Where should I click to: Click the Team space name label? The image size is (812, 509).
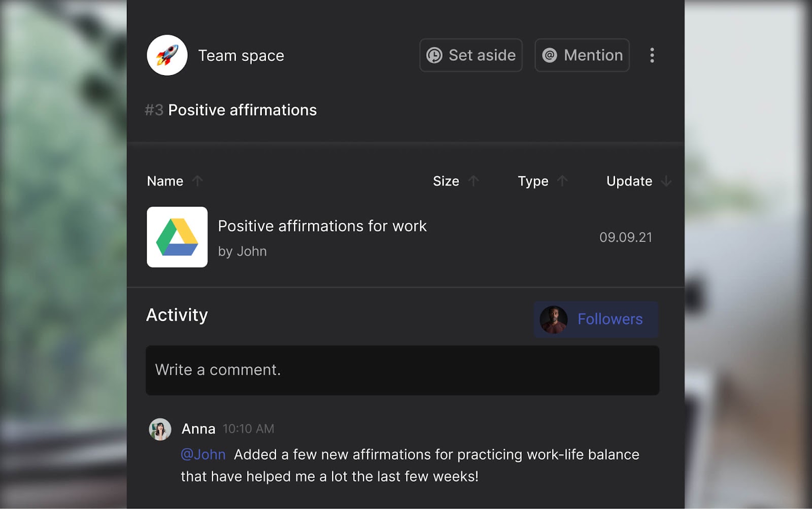(x=241, y=55)
